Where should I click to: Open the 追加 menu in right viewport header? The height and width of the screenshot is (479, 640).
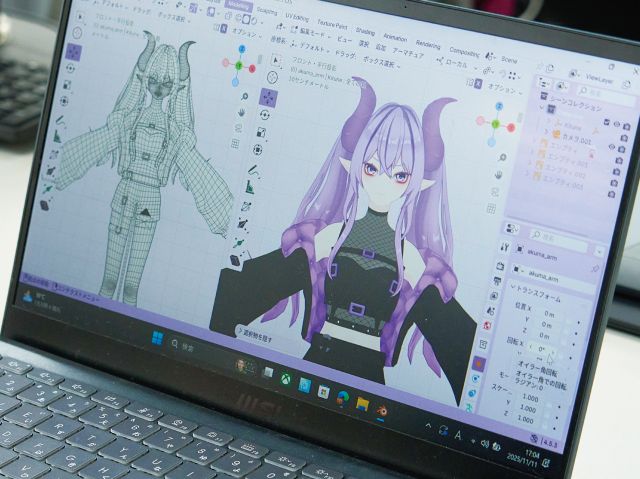tap(380, 47)
